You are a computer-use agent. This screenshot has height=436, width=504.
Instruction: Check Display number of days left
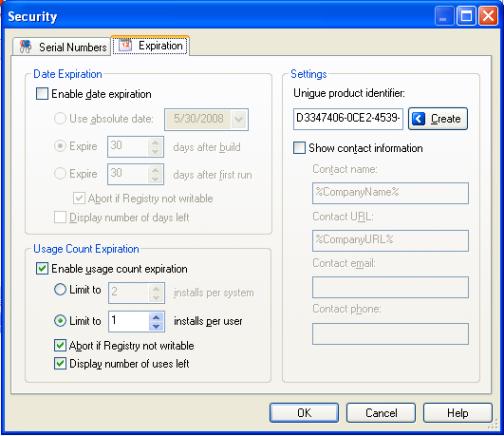tap(60, 217)
